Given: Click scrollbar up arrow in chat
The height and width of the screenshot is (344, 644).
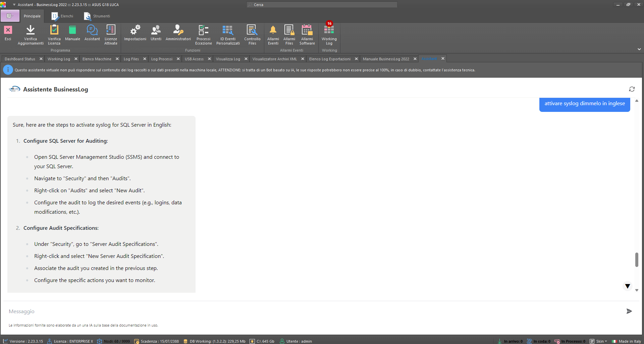Looking at the screenshot, I should click(637, 100).
